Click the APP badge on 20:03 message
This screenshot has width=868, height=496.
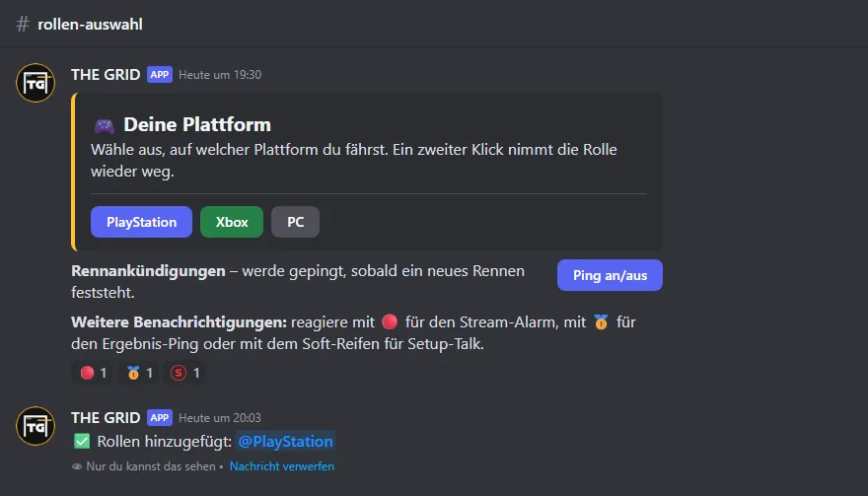(160, 418)
